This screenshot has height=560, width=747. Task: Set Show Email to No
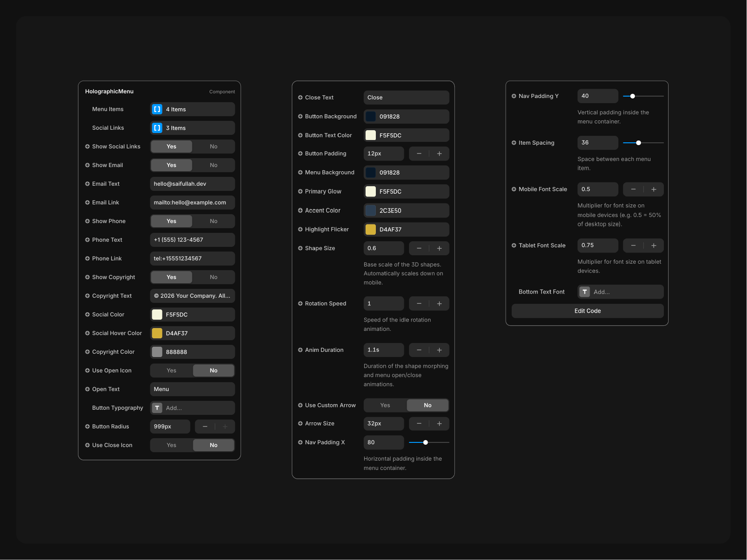(213, 165)
